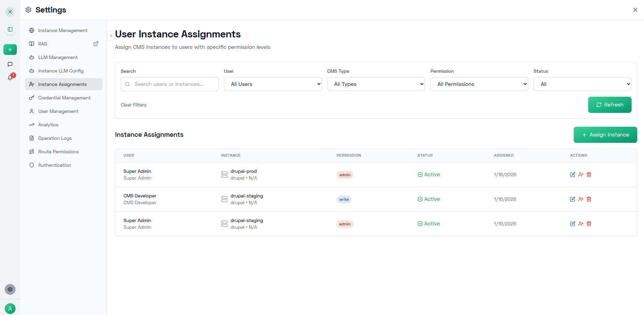Open the CMS Type filter dropdown
The height and width of the screenshot is (315, 644).
[x=376, y=84]
